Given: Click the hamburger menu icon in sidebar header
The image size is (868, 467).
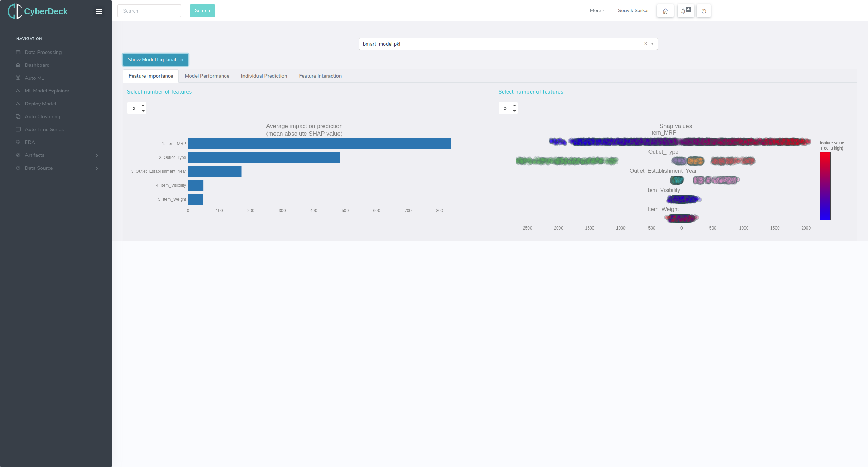Looking at the screenshot, I should [99, 11].
